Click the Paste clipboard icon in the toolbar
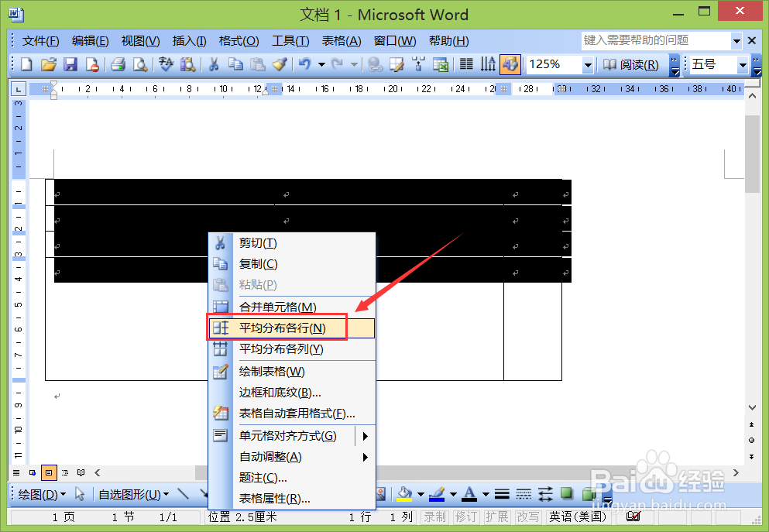This screenshot has width=769, height=532. pos(257,64)
